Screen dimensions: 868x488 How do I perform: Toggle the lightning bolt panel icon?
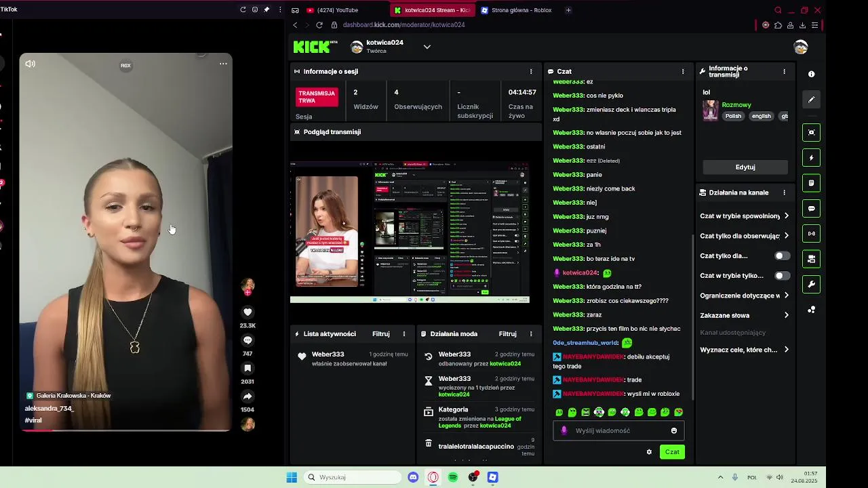(812, 158)
